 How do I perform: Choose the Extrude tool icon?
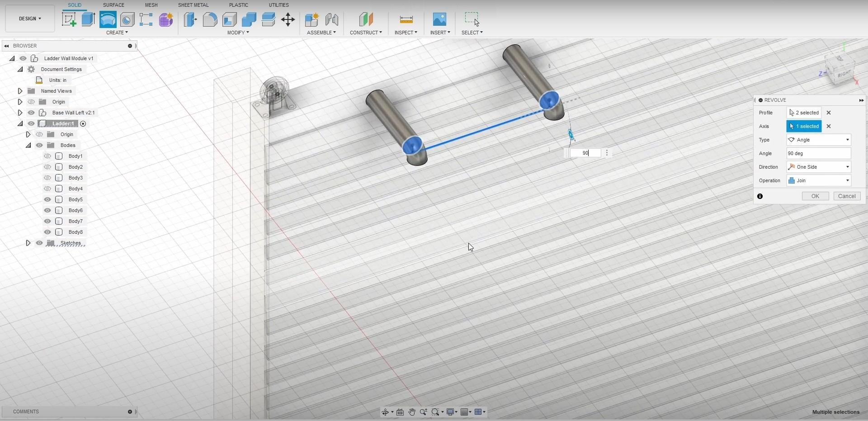[x=88, y=19]
